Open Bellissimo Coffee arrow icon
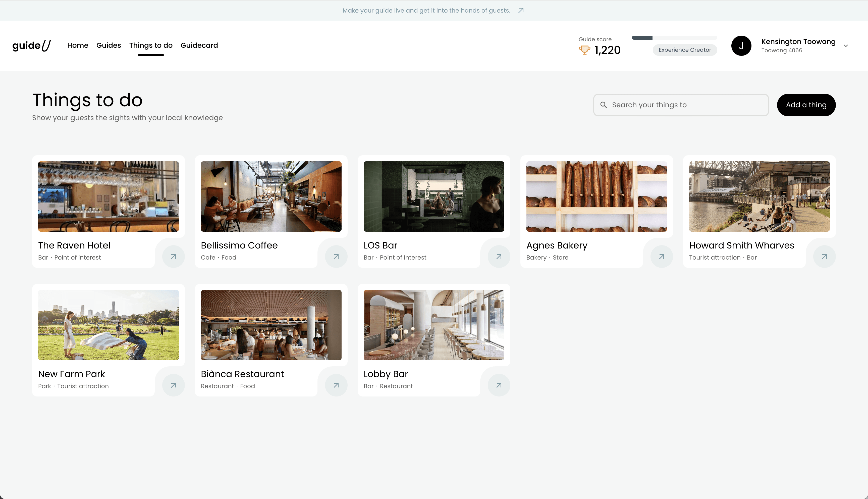Image resolution: width=868 pixels, height=499 pixels. pyautogui.click(x=336, y=256)
